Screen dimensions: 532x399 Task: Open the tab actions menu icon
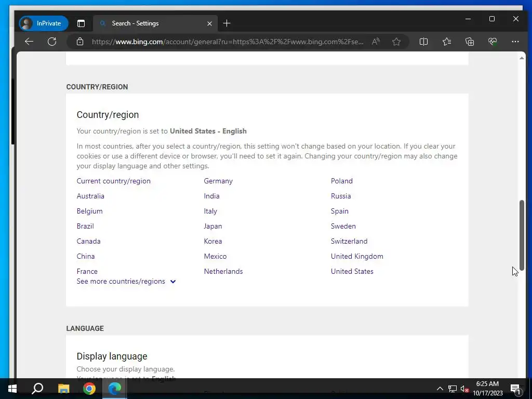click(81, 23)
